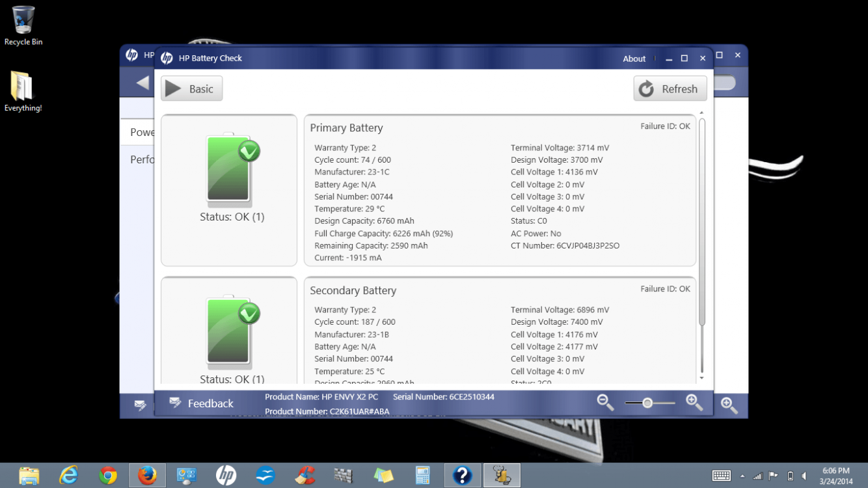This screenshot has height=488, width=868.
Task: Click battery icon in the system tray
Action: point(791,476)
